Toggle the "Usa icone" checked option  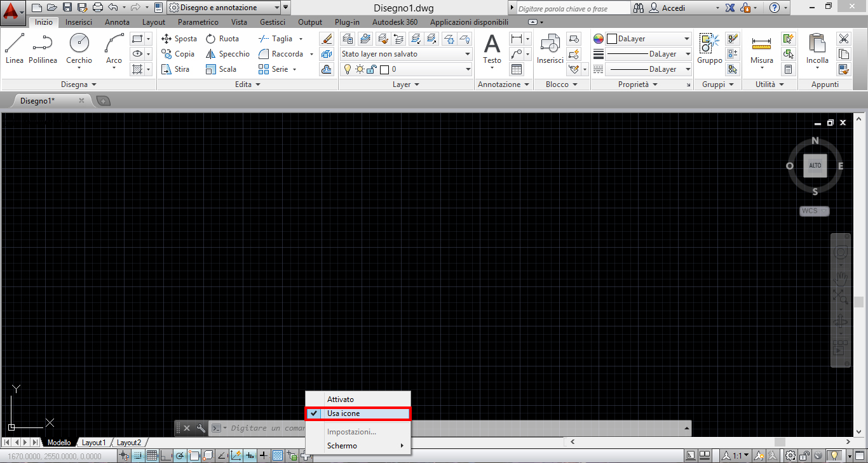click(x=358, y=413)
